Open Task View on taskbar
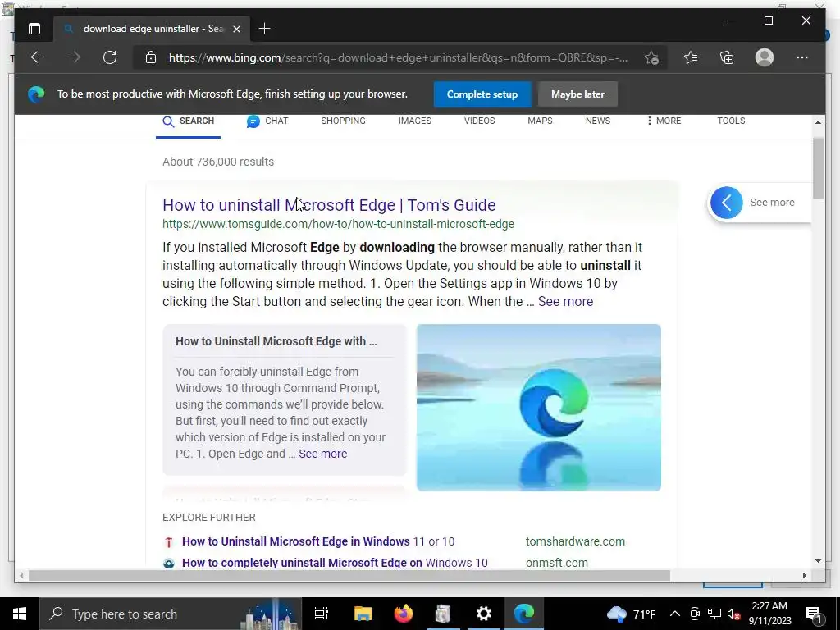Image resolution: width=840 pixels, height=630 pixels. click(x=321, y=614)
